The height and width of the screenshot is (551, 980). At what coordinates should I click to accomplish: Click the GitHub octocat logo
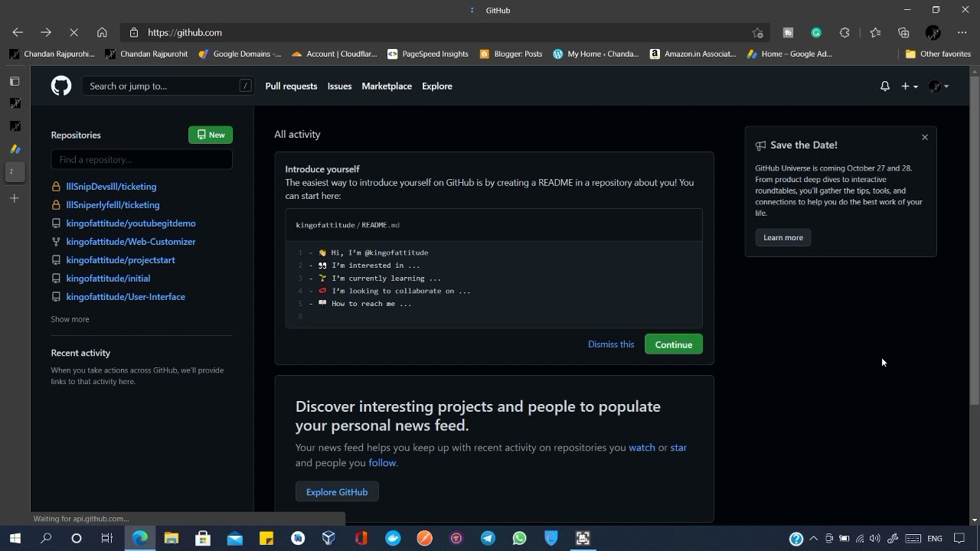point(61,86)
